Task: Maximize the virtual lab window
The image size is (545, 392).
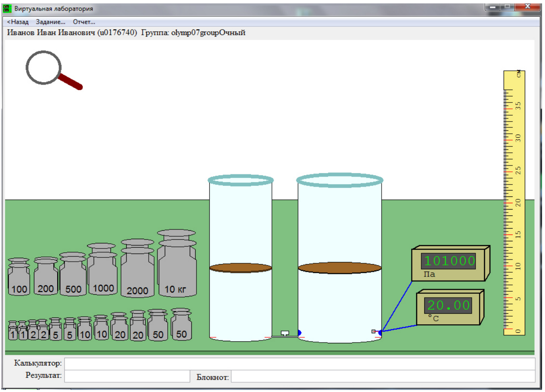Action: 508,7
